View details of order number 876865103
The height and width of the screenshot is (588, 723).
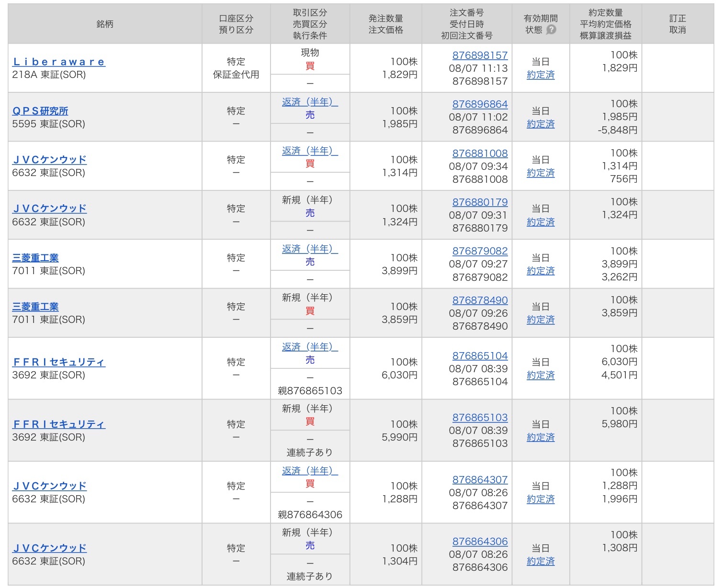pyautogui.click(x=480, y=417)
